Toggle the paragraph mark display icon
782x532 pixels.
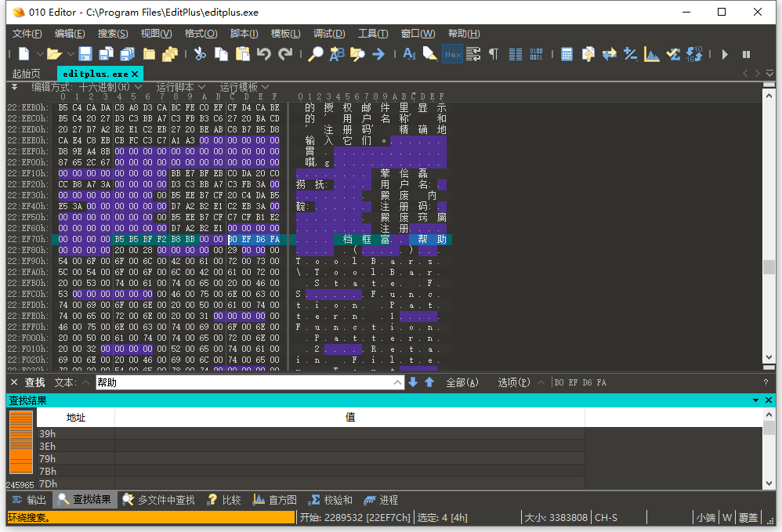(x=493, y=54)
